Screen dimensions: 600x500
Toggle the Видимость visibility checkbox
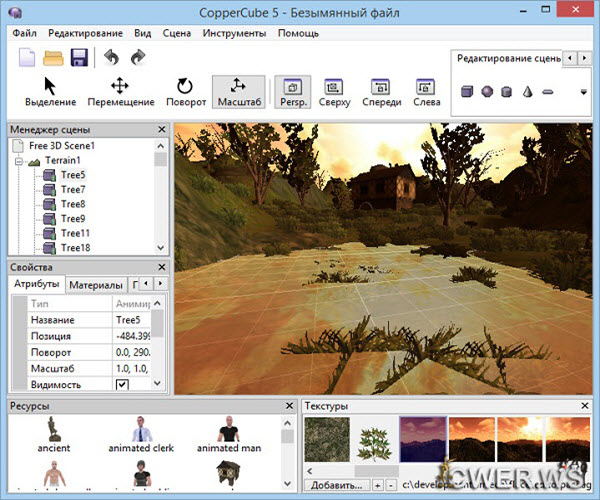click(122, 385)
